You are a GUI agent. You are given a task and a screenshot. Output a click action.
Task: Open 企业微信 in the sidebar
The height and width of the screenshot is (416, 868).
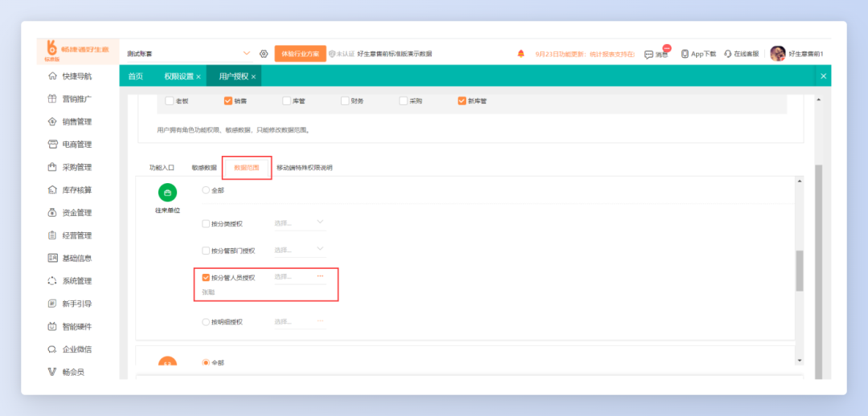click(70, 349)
